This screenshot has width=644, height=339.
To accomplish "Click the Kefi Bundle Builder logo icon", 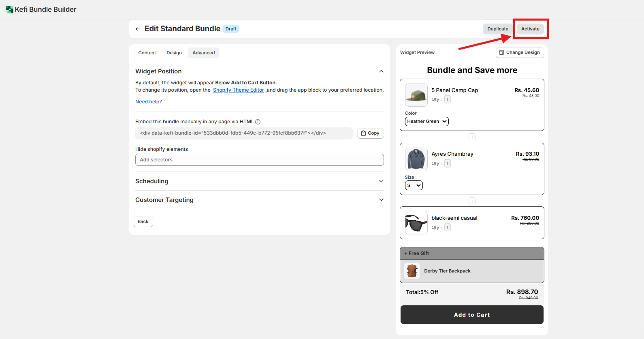I will click(x=9, y=9).
